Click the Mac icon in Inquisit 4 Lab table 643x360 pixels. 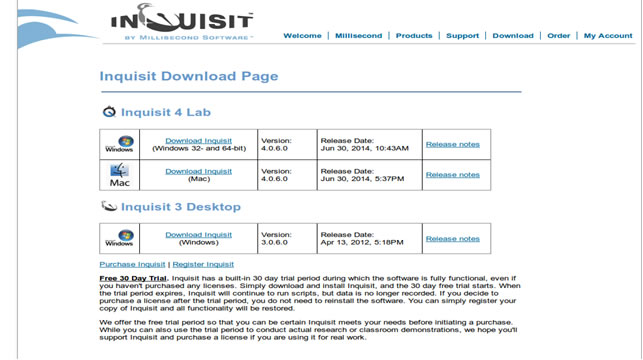(119, 175)
